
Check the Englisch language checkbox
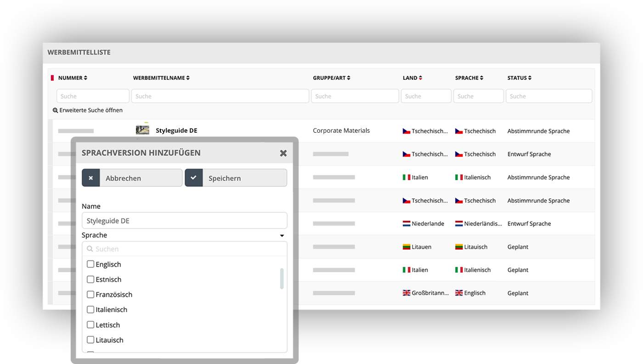point(90,264)
